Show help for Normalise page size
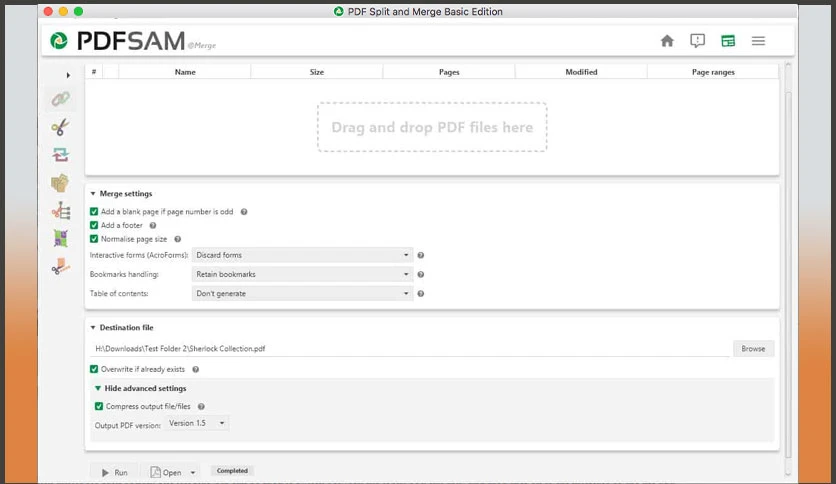 tap(178, 239)
